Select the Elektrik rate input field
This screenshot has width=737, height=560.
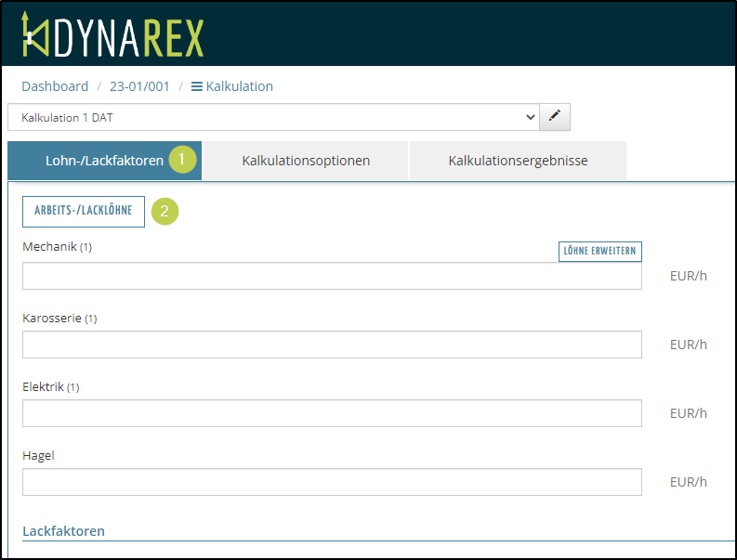click(x=332, y=413)
